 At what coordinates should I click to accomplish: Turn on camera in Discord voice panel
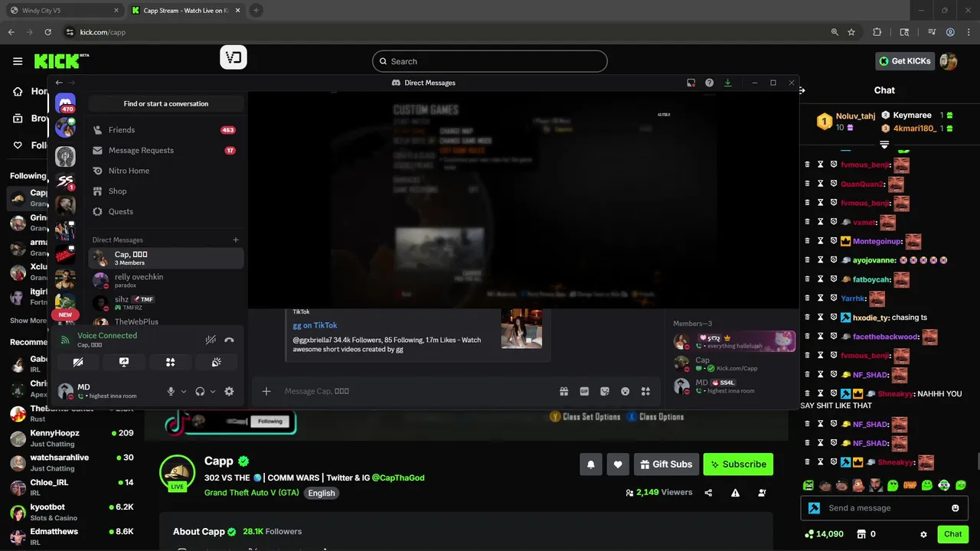tap(78, 362)
